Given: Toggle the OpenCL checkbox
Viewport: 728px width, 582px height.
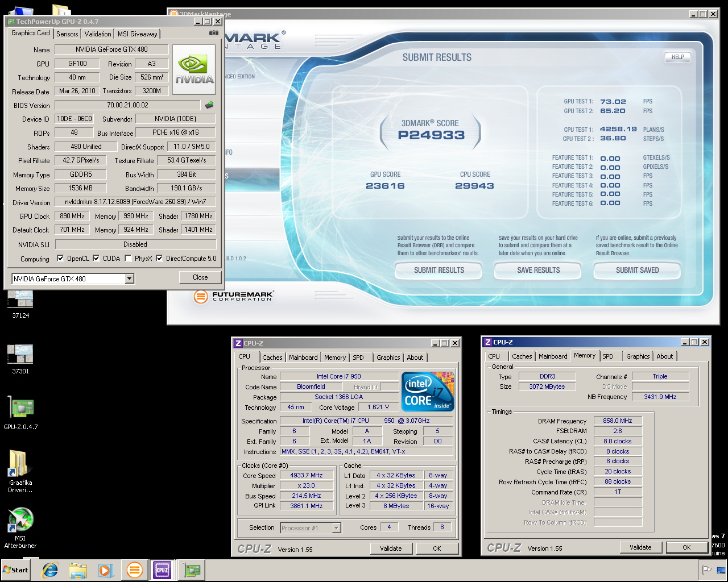Looking at the screenshot, I should 60,258.
